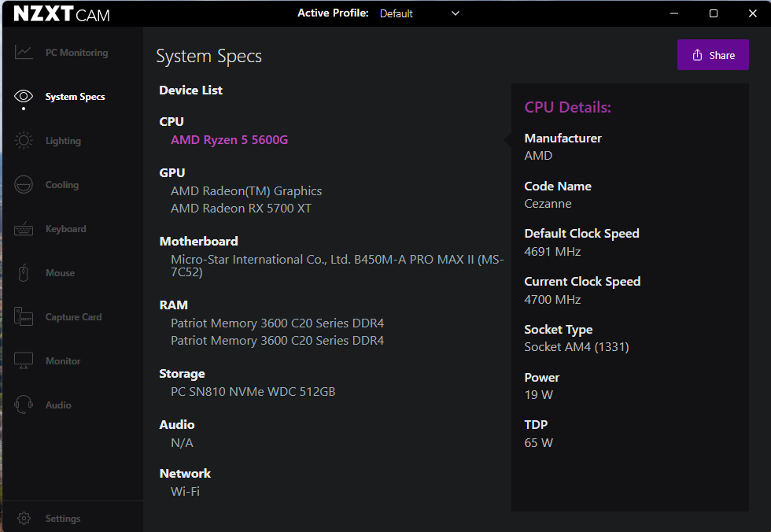The image size is (771, 532).
Task: Click the Keyboard icon in sidebar
Action: (x=24, y=229)
